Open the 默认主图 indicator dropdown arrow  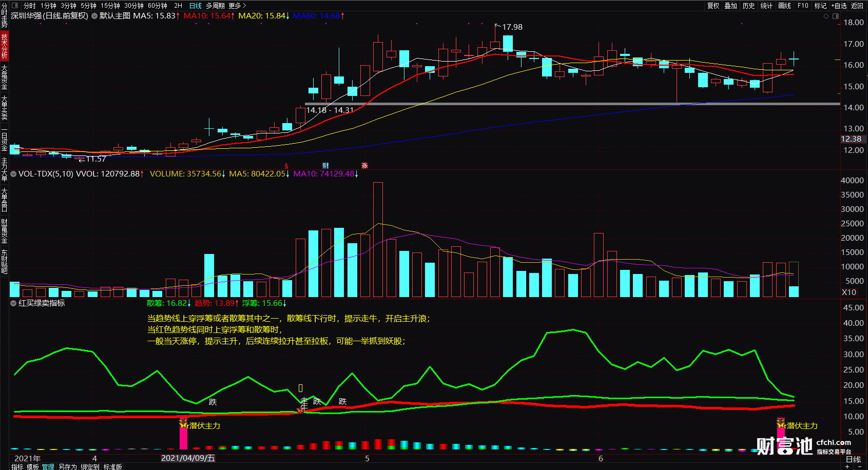[x=94, y=16]
